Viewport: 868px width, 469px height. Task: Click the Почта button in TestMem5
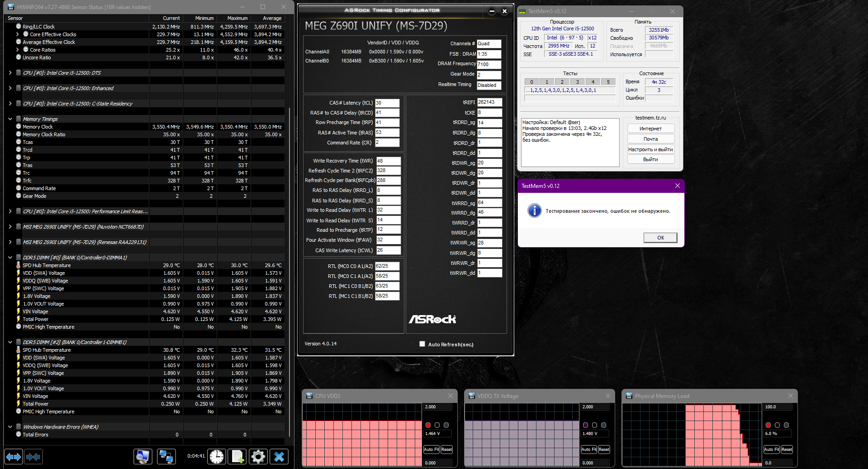650,139
